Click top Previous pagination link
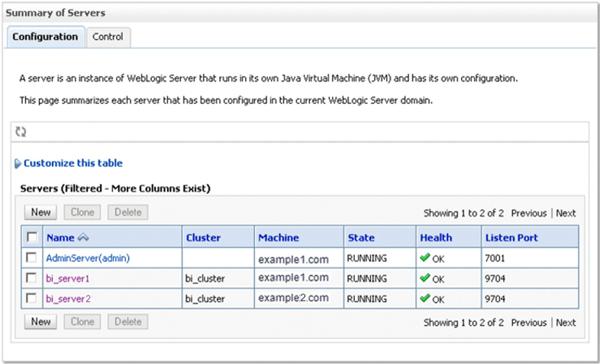 [529, 213]
